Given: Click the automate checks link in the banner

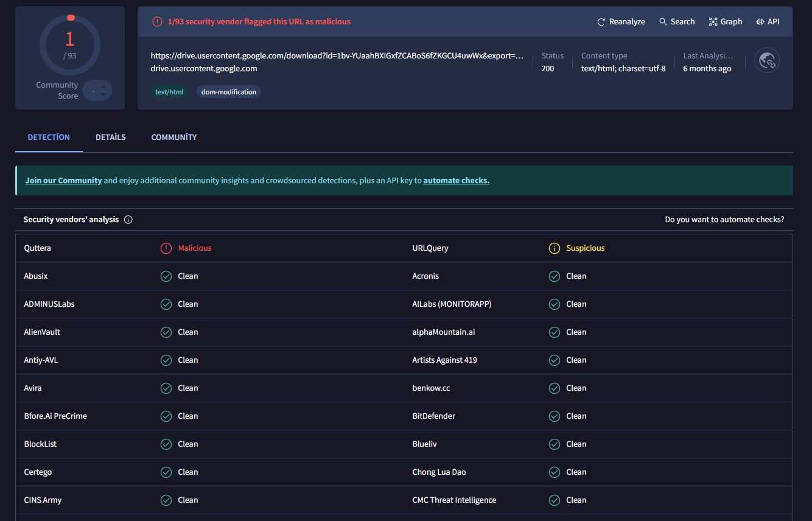Looking at the screenshot, I should point(457,181).
